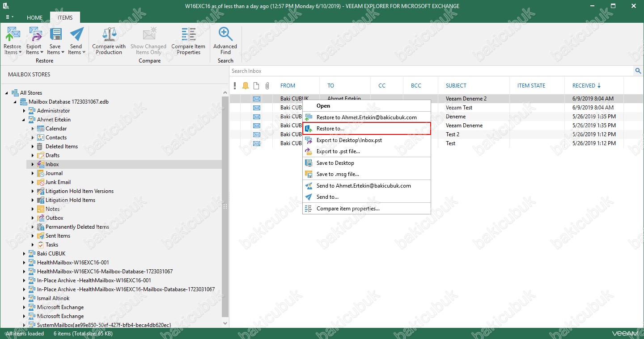Expand the Baki CUBUK mailbox
This screenshot has width=644, height=339.
24,254
